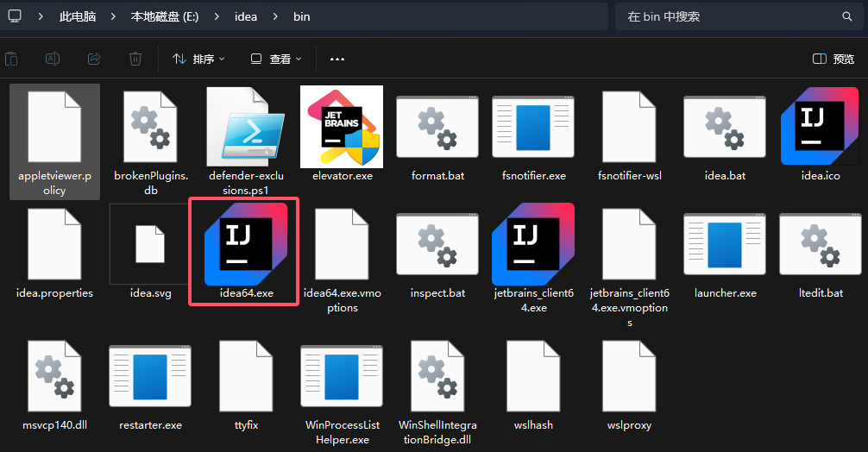Expand chevron after 本地磁盘 (E:)

tap(217, 16)
